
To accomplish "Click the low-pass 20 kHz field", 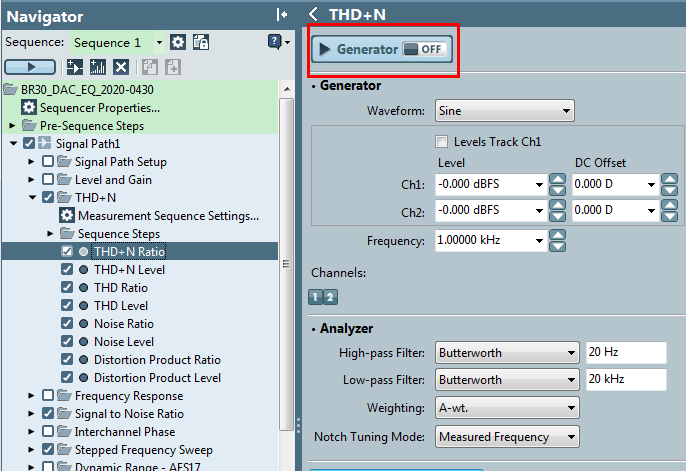I will (x=626, y=380).
